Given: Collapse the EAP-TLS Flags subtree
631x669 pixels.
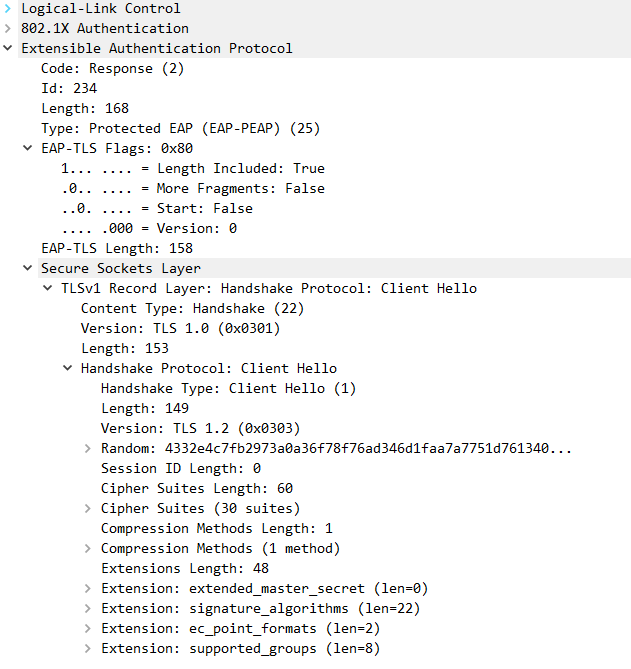Looking at the screenshot, I should (x=29, y=148).
